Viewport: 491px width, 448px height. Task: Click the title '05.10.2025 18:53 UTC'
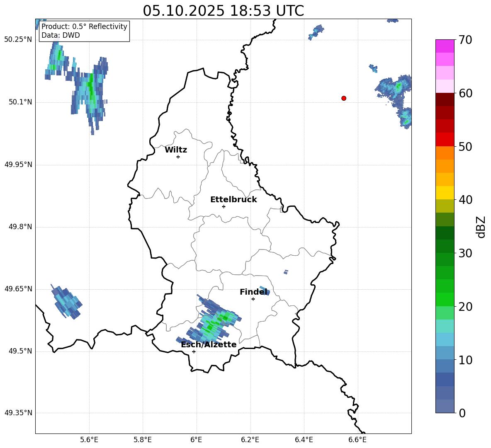point(223,11)
